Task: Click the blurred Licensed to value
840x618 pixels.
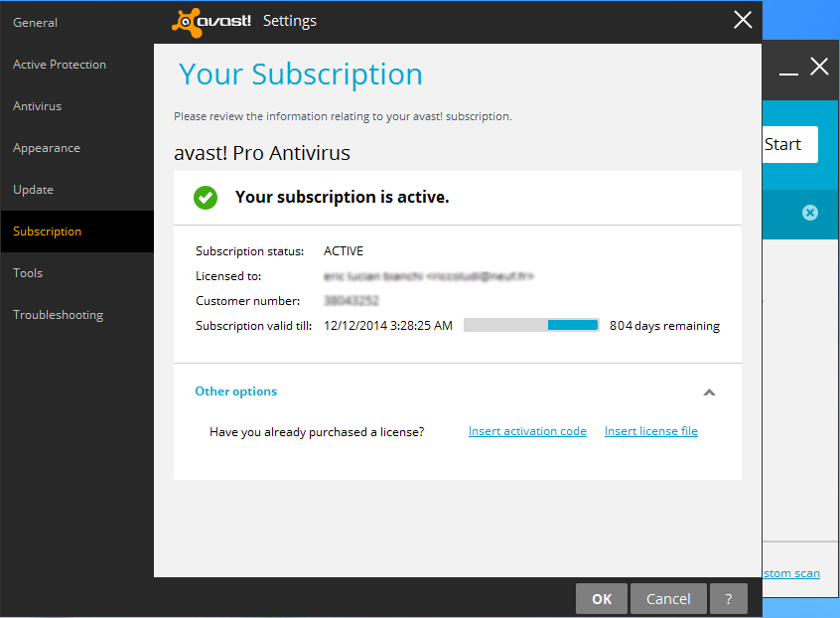Action: pos(429,276)
